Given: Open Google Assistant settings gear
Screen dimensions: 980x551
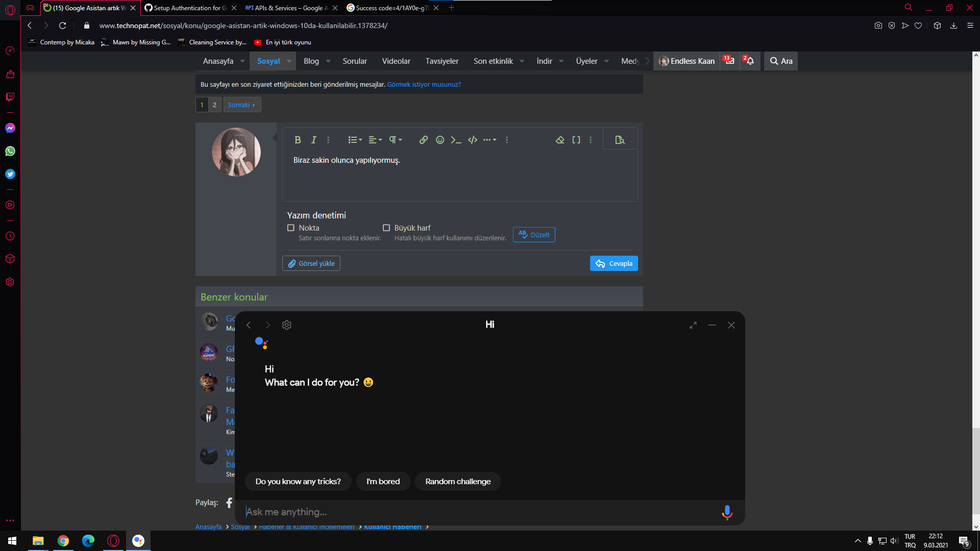Looking at the screenshot, I should [287, 325].
